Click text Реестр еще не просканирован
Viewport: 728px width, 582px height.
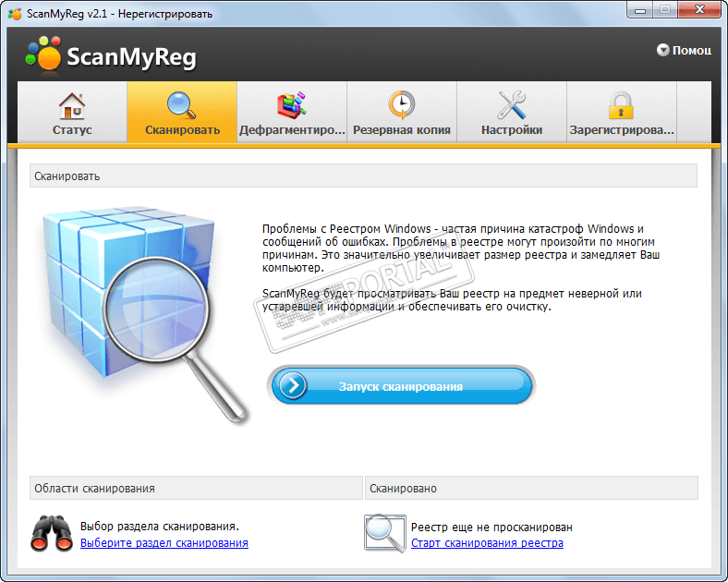(x=491, y=527)
